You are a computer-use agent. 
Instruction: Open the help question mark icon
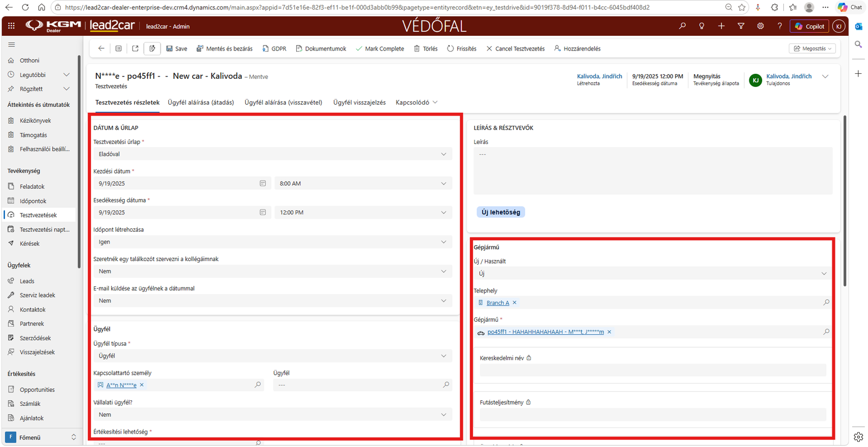[780, 26]
